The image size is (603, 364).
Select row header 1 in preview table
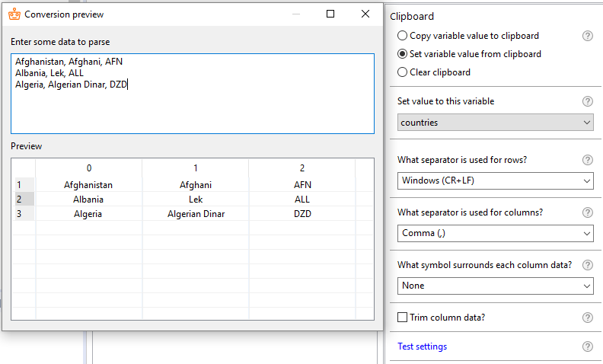tap(24, 185)
